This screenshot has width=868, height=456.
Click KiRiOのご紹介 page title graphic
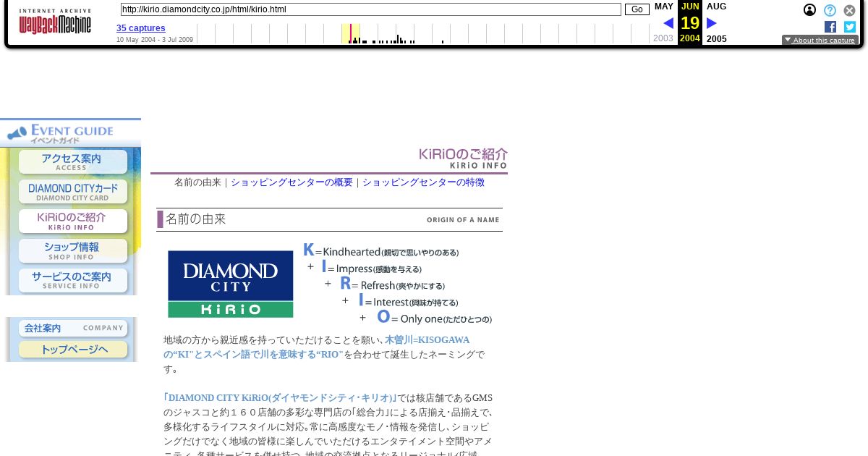[464, 159]
